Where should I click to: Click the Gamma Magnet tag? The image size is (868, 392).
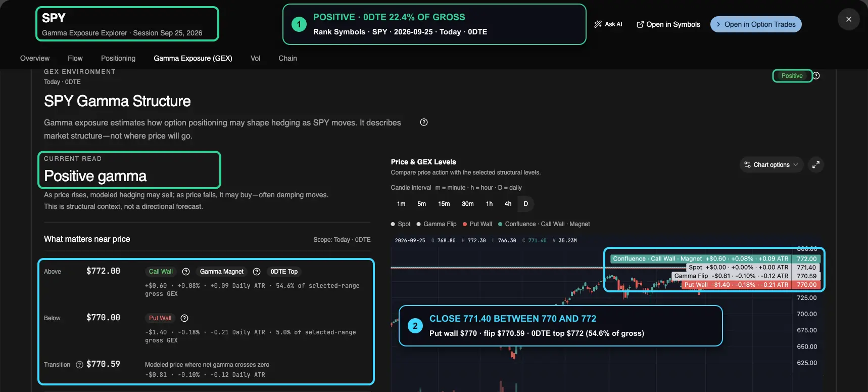[221, 272]
